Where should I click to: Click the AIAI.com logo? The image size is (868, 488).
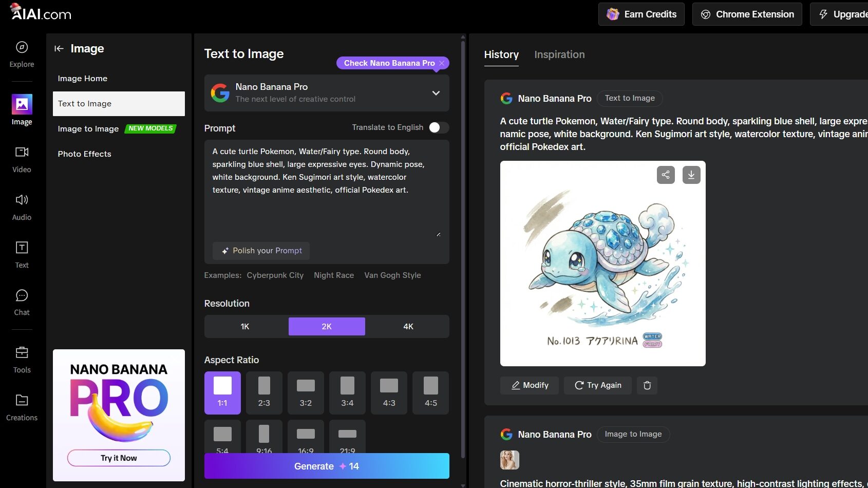pos(41,12)
